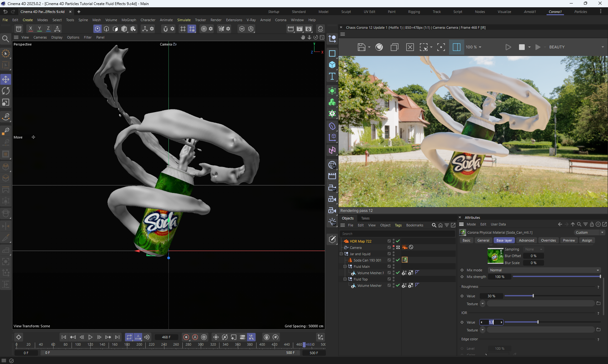Image resolution: width=608 pixels, height=364 pixels.
Task: Click the Cube primitive icon
Action: 332,65
